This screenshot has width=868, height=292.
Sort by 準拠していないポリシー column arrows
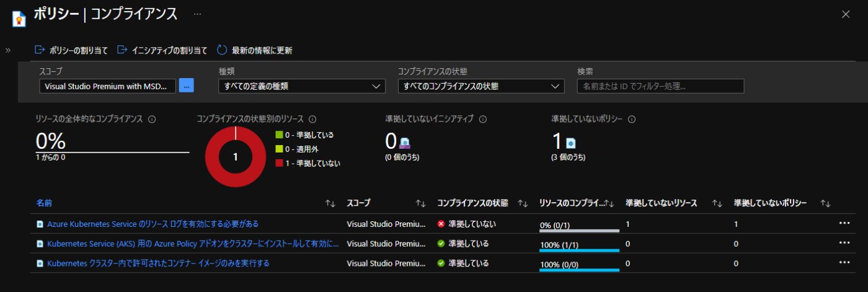825,203
